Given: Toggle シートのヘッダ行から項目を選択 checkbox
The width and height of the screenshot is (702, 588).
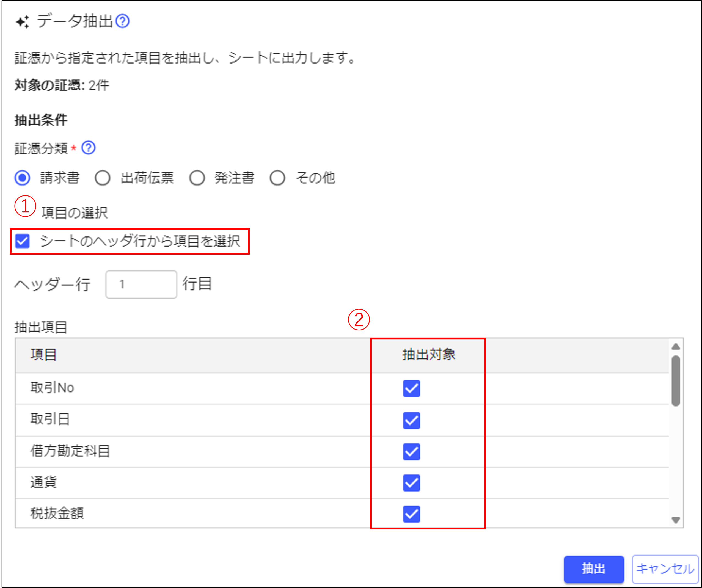Looking at the screenshot, I should tap(22, 241).
